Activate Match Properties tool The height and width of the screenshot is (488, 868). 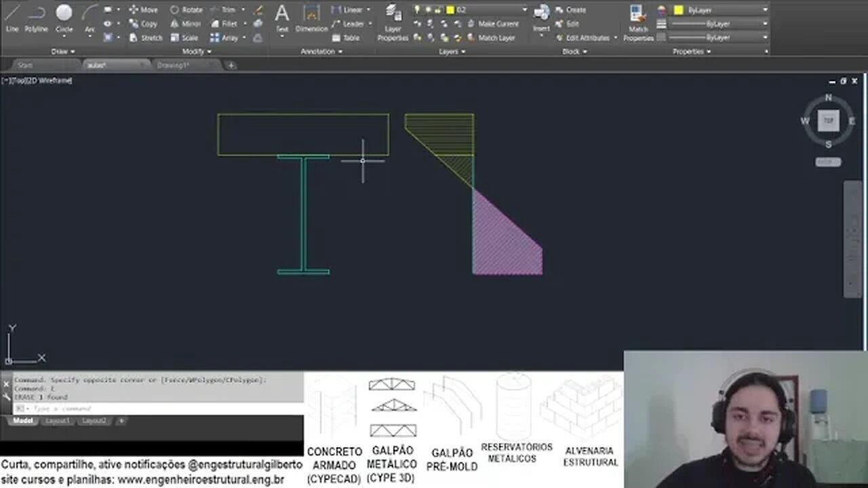(x=638, y=22)
